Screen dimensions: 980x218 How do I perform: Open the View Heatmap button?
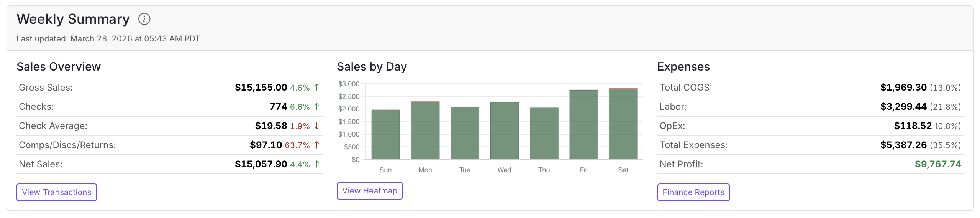click(x=370, y=191)
